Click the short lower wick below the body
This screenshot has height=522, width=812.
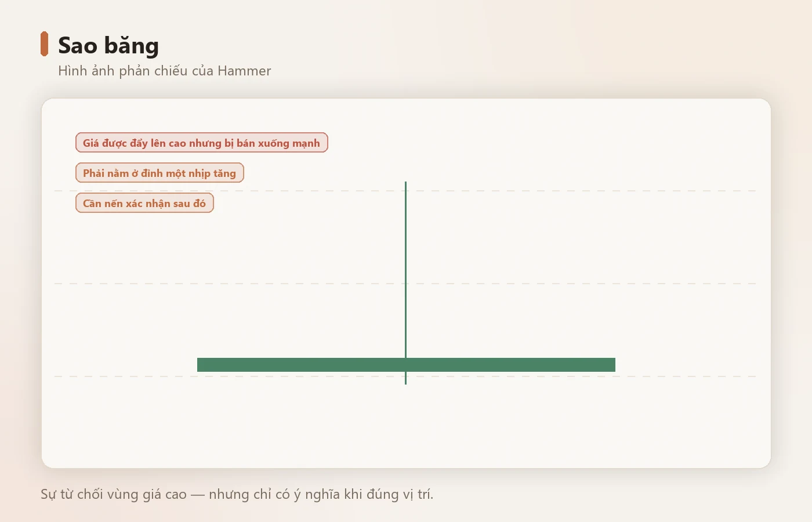click(x=405, y=378)
